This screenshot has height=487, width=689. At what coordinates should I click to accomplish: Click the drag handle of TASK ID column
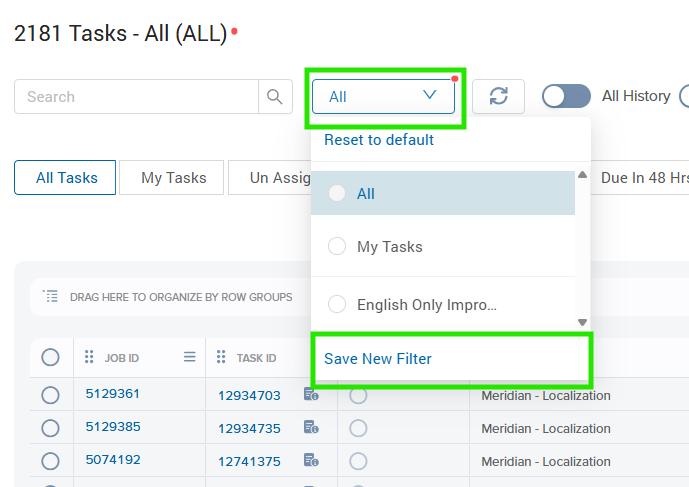click(221, 357)
